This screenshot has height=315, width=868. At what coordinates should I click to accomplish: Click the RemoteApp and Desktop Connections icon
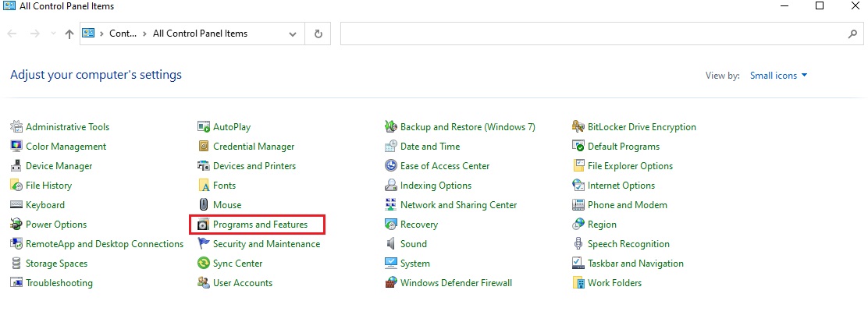click(x=16, y=244)
